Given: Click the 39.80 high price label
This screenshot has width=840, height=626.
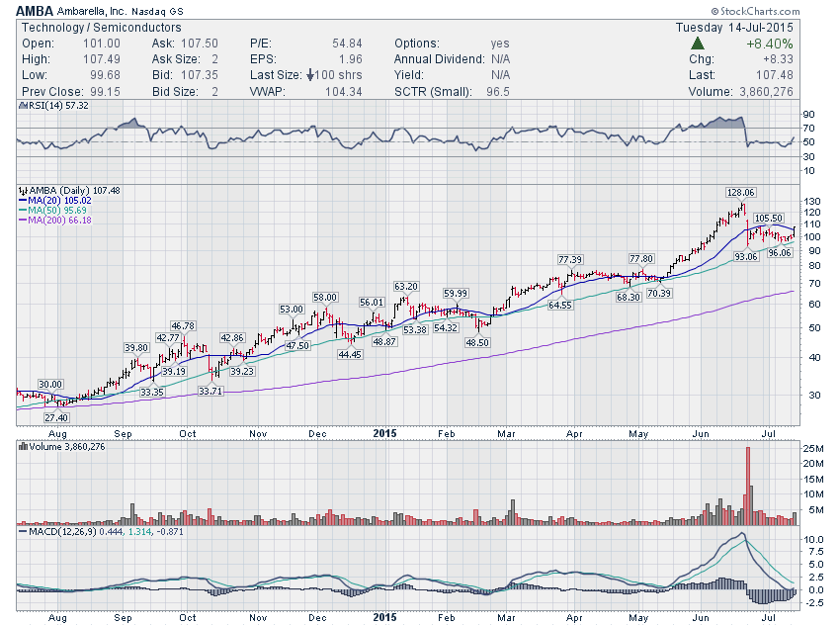Looking at the screenshot, I should (136, 347).
